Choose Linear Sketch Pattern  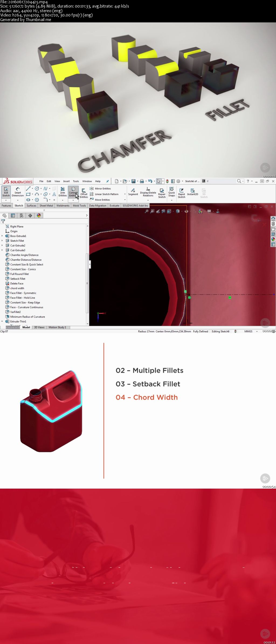tap(104, 194)
